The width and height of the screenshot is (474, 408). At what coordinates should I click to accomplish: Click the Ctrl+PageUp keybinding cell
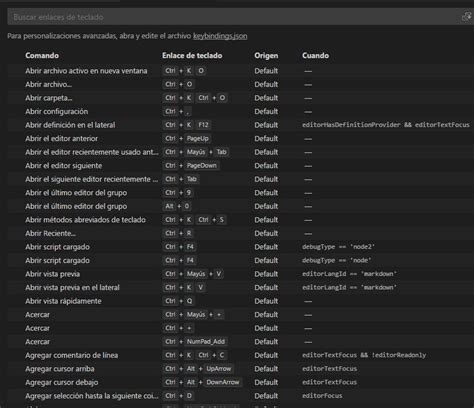(x=187, y=139)
